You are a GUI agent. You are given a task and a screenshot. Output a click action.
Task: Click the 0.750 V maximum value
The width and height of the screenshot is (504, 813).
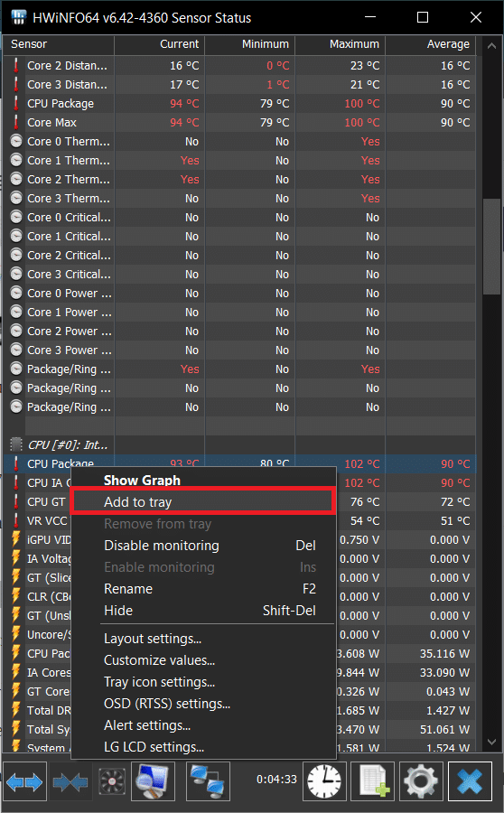tap(359, 540)
